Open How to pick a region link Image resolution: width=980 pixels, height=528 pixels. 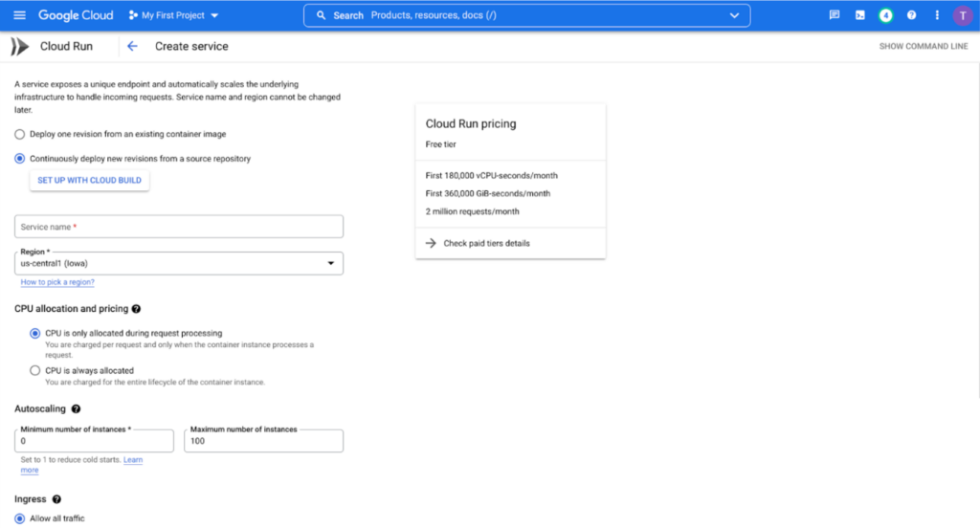[x=57, y=282]
